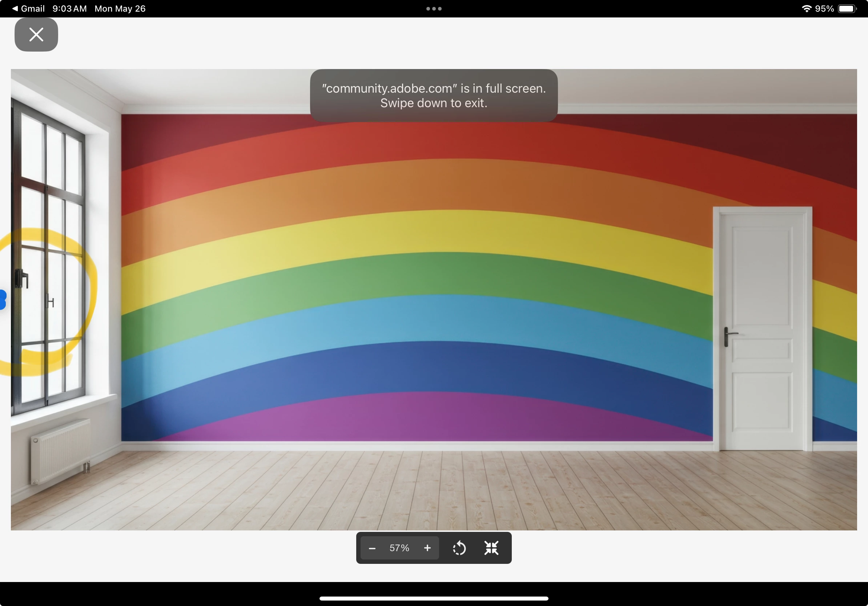Zoom in with the plus button
The image size is (868, 606).
click(427, 548)
